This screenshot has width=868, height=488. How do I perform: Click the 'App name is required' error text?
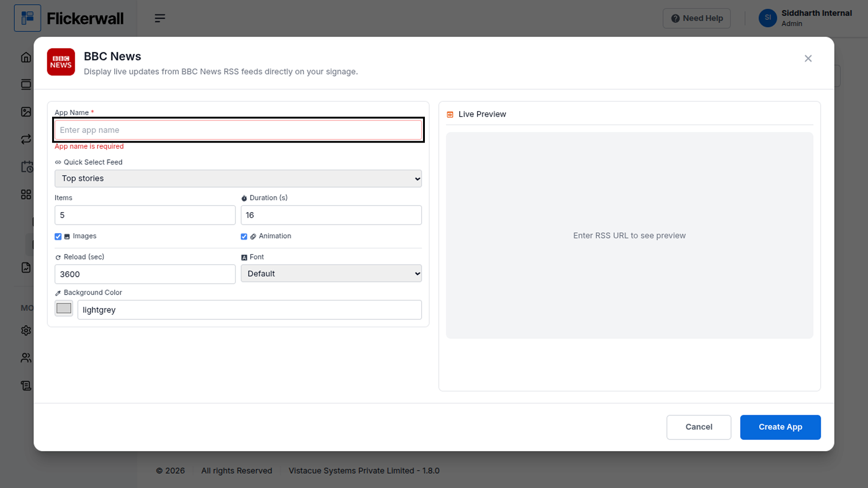(89, 146)
